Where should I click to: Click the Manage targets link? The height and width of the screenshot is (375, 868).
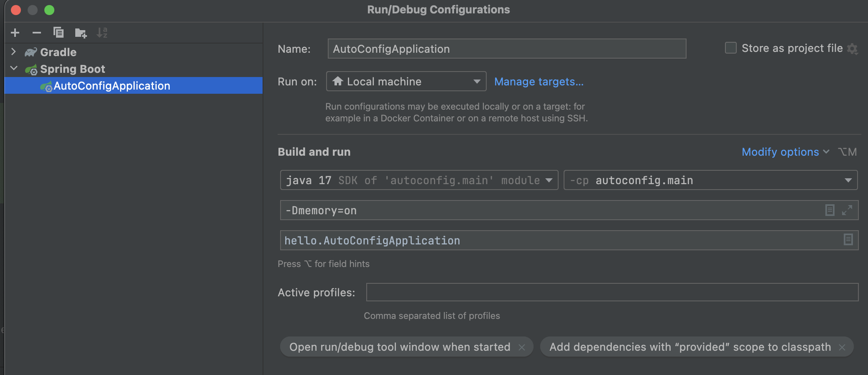tap(539, 82)
